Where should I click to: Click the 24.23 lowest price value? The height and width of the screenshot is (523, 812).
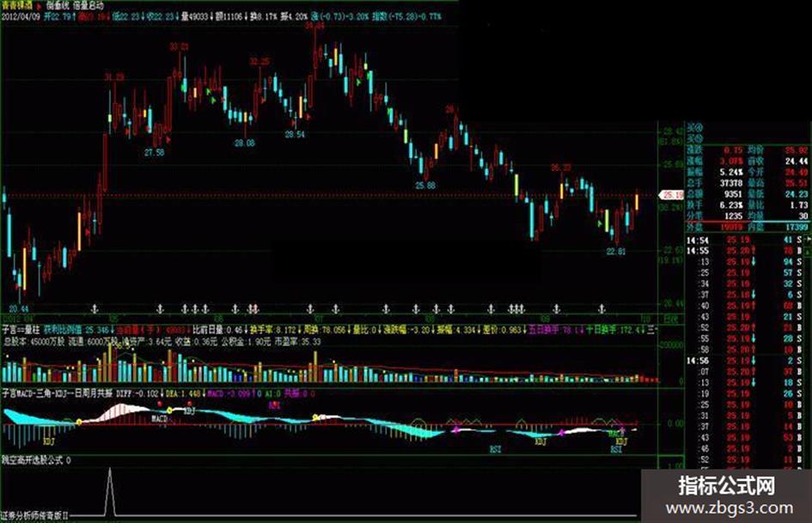tap(797, 194)
